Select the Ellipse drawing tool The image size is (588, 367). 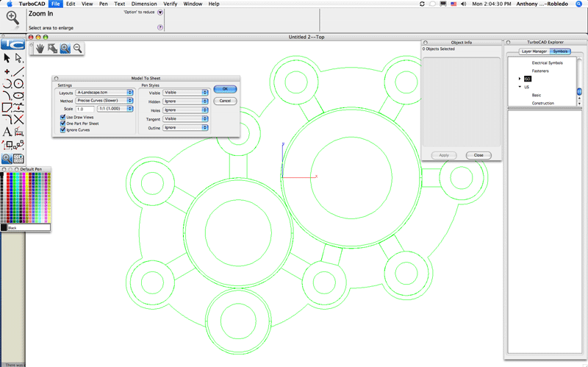[18, 95]
